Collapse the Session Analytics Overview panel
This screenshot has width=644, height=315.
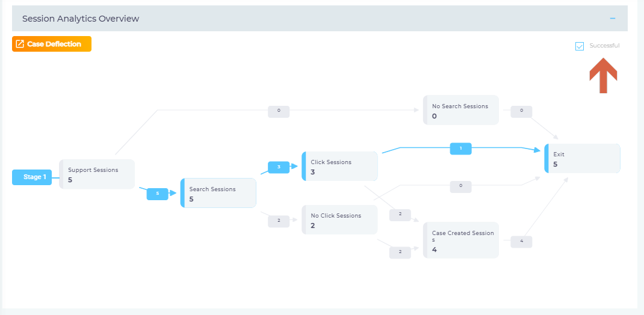[613, 19]
